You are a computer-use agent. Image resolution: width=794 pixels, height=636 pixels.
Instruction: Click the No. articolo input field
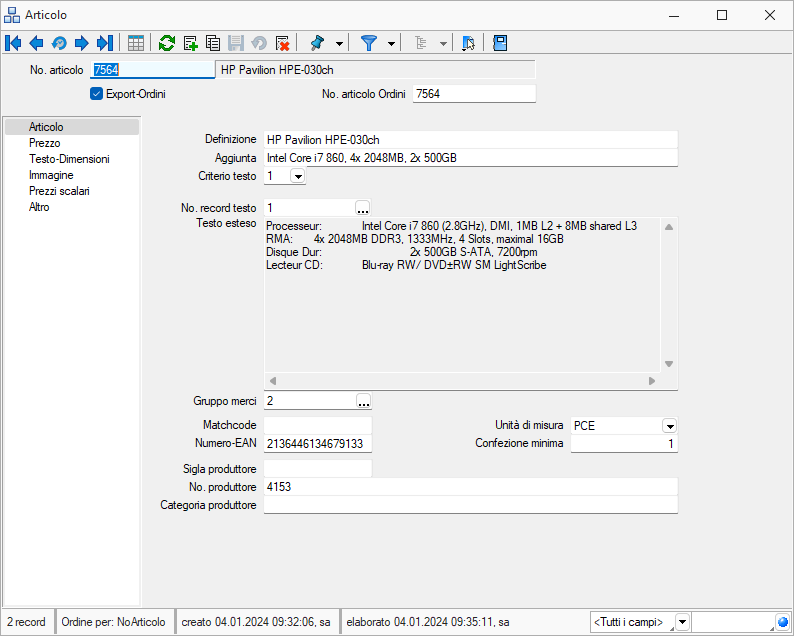(x=152, y=70)
